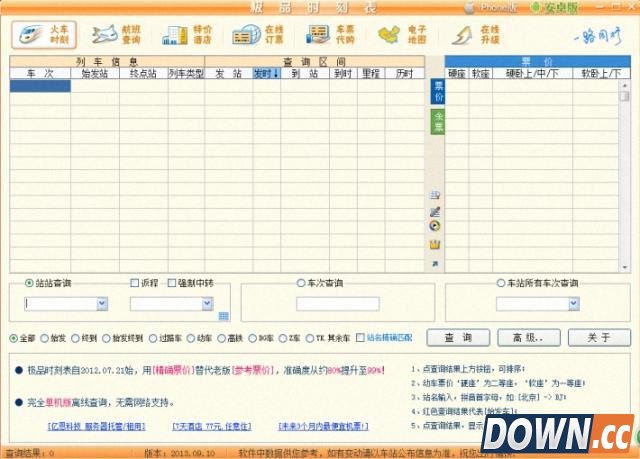Click the 硬卧上/中/下 column header
640x459 pixels.
pos(532,73)
